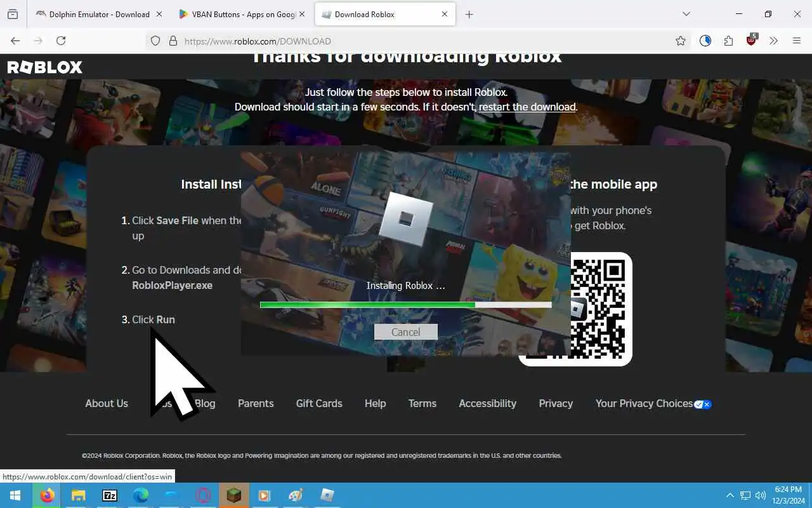812x508 pixels.
Task: Close the VBAN Buttons tab
Action: [x=301, y=14]
